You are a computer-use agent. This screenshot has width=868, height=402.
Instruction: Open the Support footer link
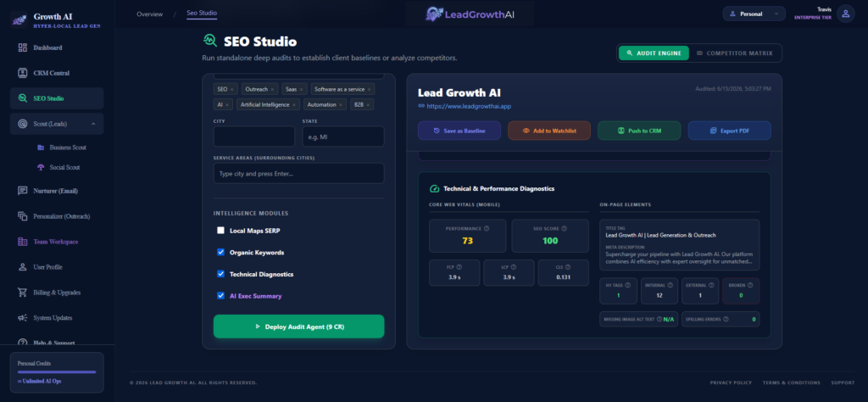pyautogui.click(x=843, y=382)
